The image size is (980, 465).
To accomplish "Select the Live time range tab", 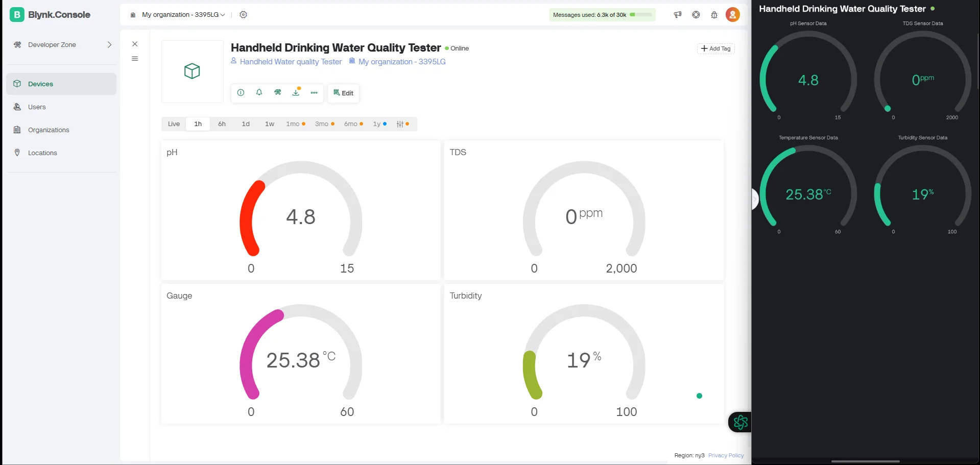I will click(x=174, y=124).
